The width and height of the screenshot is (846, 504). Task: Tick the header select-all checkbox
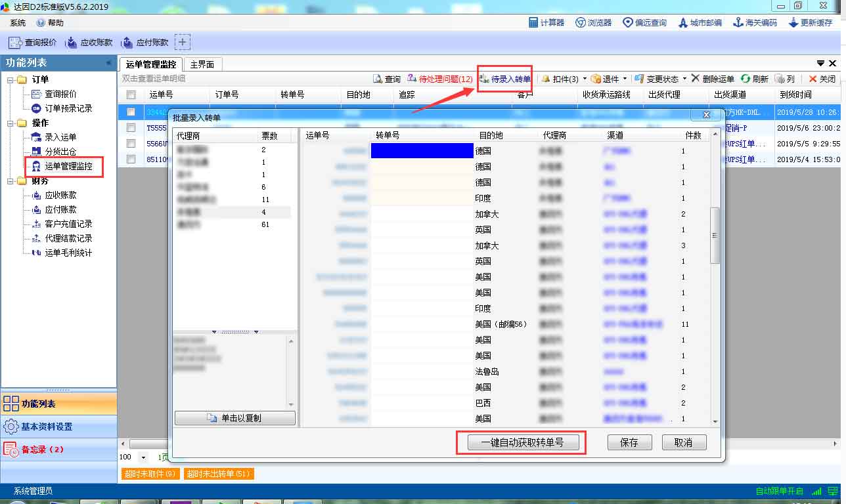(x=131, y=94)
